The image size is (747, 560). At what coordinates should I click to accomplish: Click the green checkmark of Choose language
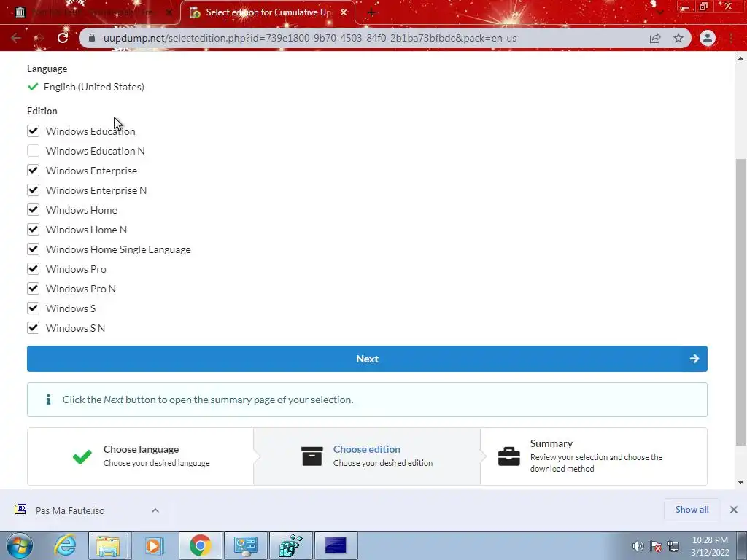(82, 456)
